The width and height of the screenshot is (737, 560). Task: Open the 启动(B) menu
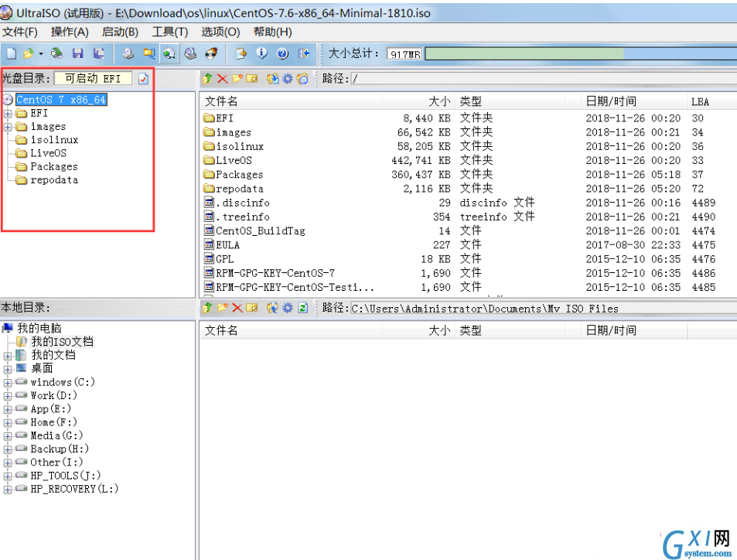(x=120, y=32)
